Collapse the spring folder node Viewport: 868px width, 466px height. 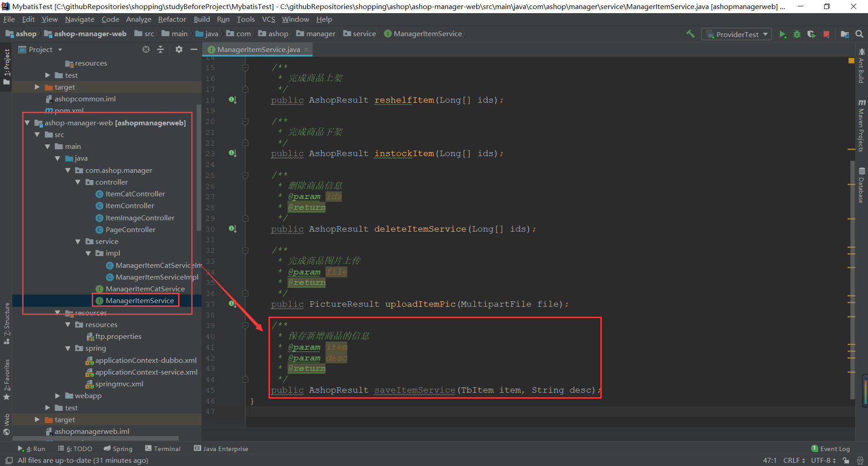pyautogui.click(x=68, y=348)
